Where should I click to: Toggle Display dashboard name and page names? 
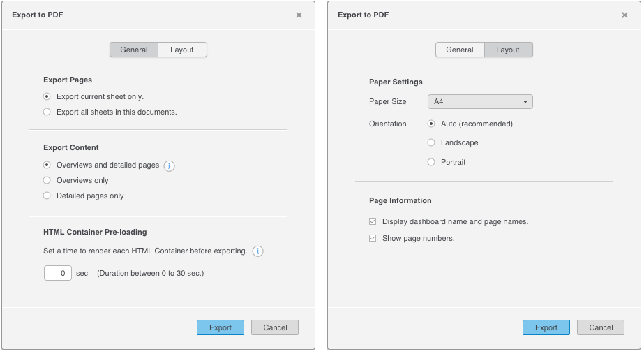373,222
